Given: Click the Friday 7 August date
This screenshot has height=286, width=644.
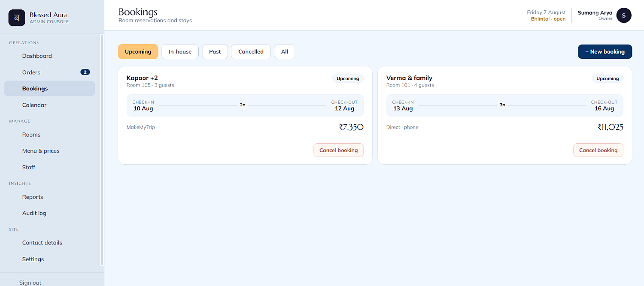Looking at the screenshot, I should [x=546, y=12].
